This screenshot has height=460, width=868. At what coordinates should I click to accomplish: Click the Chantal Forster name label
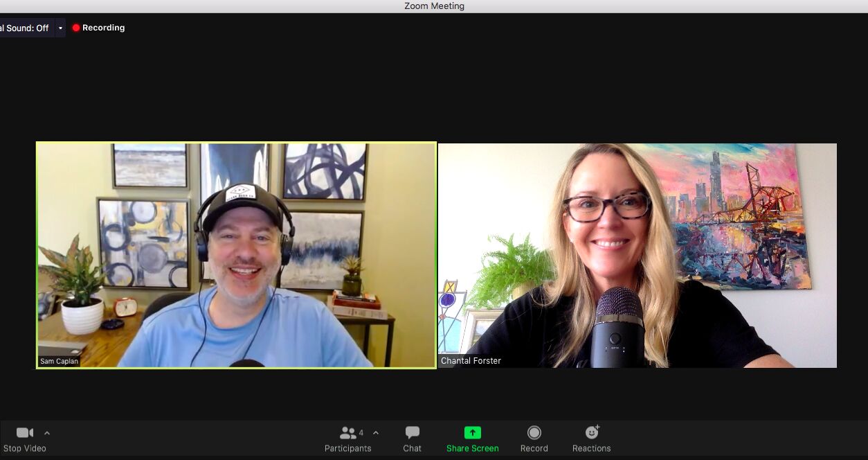point(471,361)
